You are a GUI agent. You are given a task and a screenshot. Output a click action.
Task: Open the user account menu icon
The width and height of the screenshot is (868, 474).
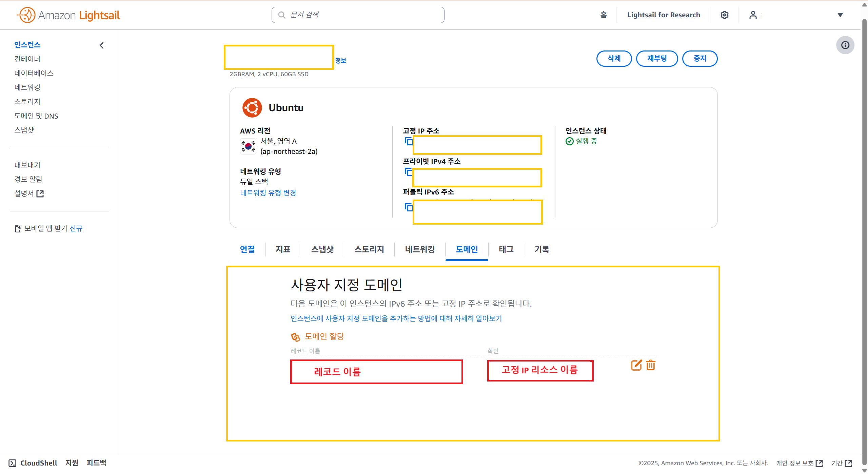pos(753,15)
